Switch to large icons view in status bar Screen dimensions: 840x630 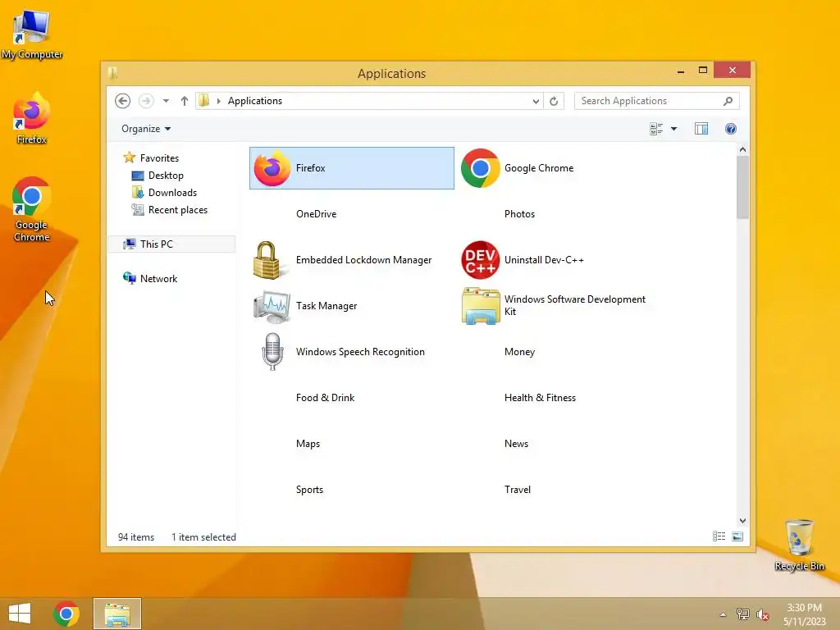click(737, 536)
